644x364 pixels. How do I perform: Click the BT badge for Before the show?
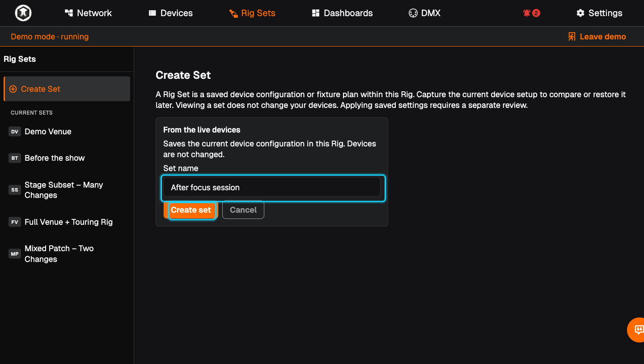tap(15, 158)
